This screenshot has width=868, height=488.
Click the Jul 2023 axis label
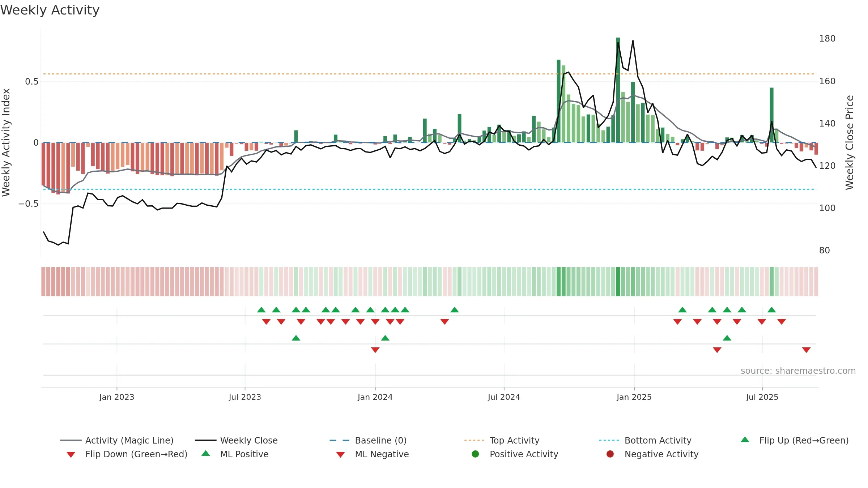[245, 397]
